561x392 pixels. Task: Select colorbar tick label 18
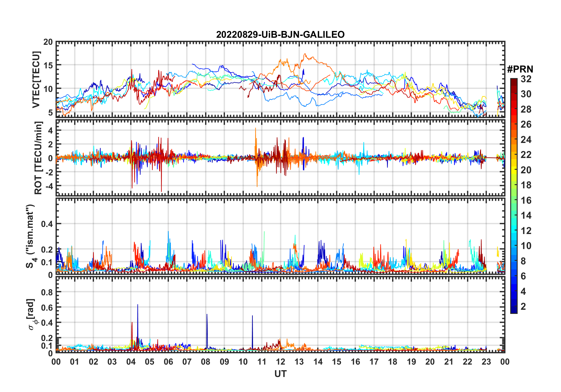coord(526,185)
